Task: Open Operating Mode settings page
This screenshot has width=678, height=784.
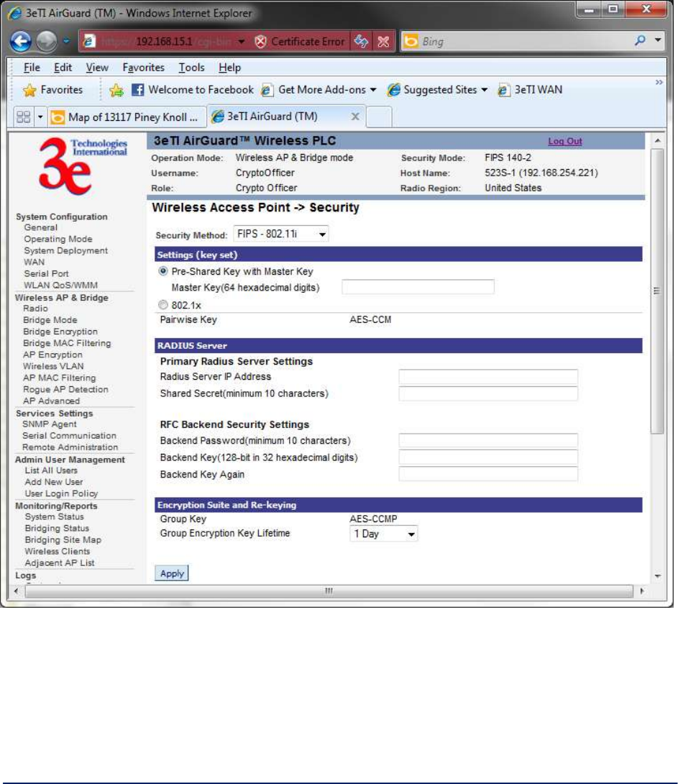Action: (58, 239)
